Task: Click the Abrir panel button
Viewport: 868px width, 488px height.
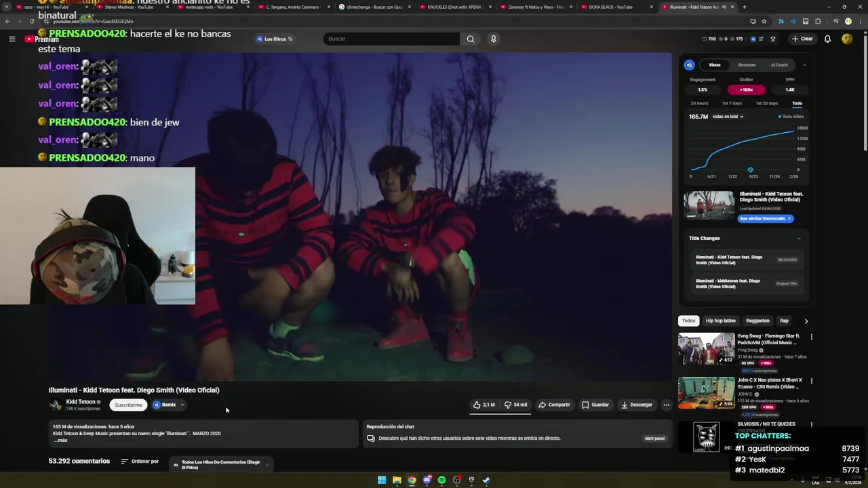Action: (x=654, y=439)
